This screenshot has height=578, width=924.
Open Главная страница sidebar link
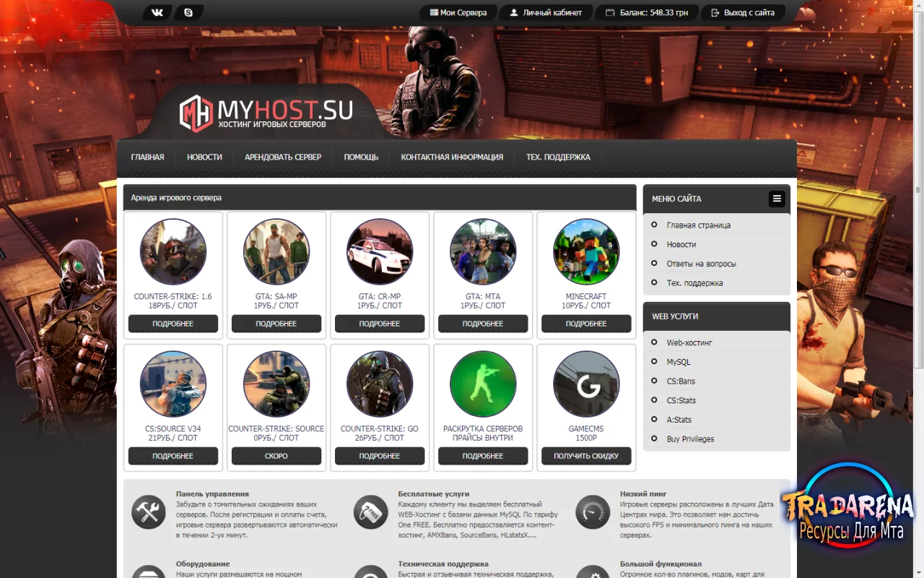pos(698,225)
